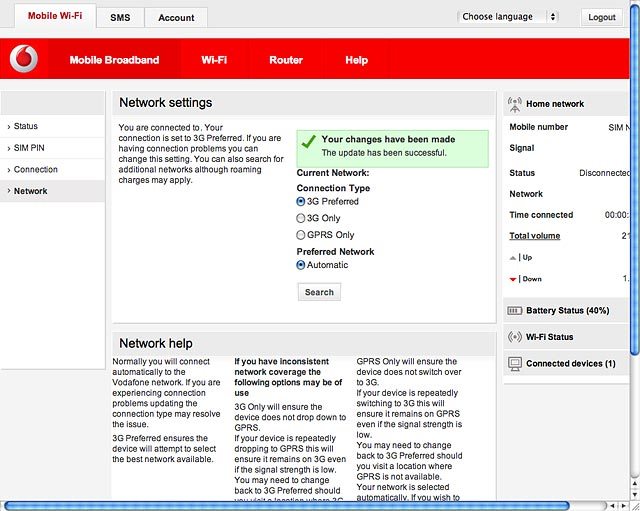The image size is (640, 511).
Task: Select the 3G Preferred radio button
Action: tap(300, 202)
